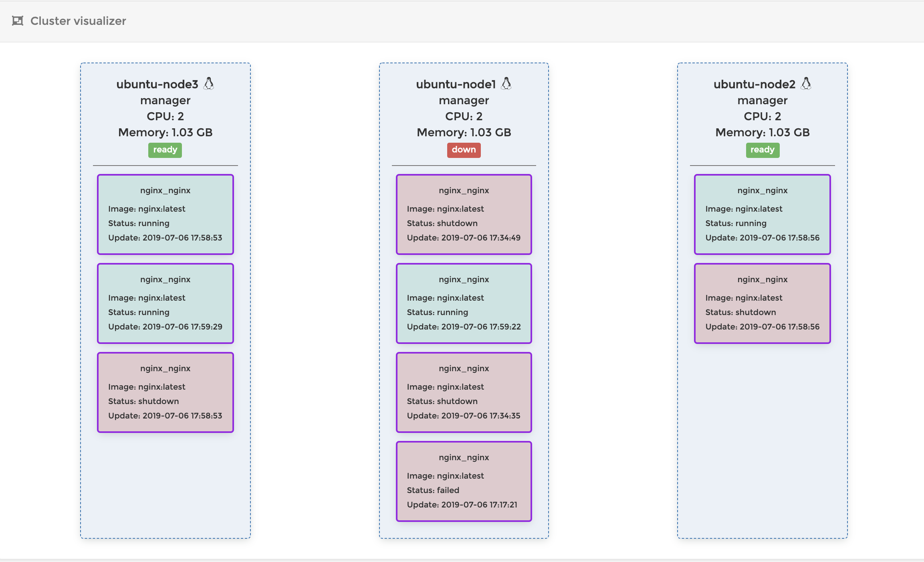Select ubuntu-node3's shutdown nginx task card
Image resolution: width=924 pixels, height=562 pixels.
(165, 392)
